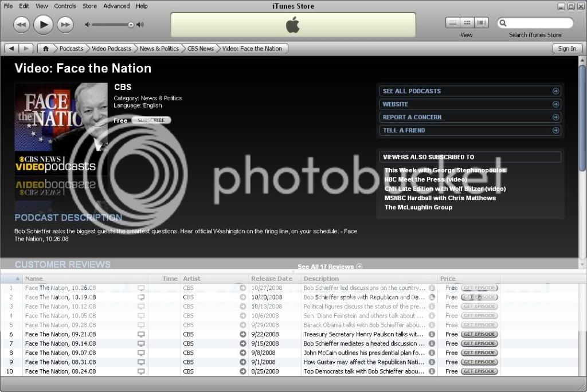Click the rewind previous track button
This screenshot has height=392, width=587.
[21, 25]
